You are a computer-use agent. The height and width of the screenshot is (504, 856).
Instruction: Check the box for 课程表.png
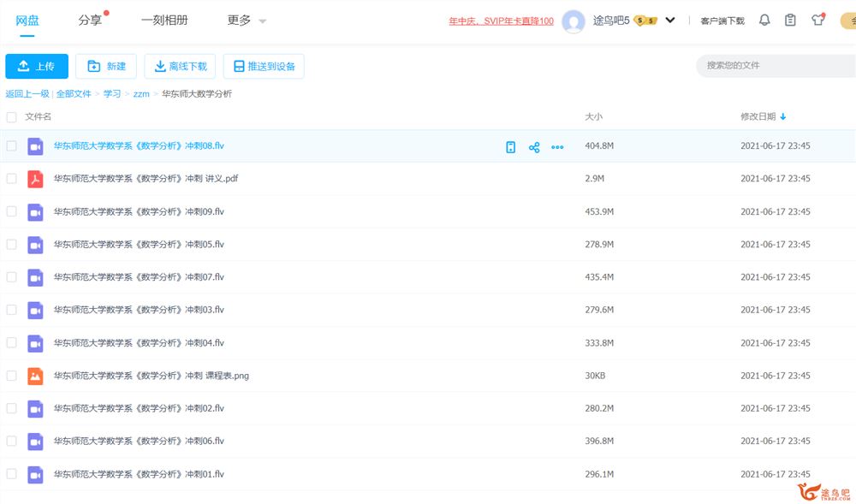(x=11, y=376)
